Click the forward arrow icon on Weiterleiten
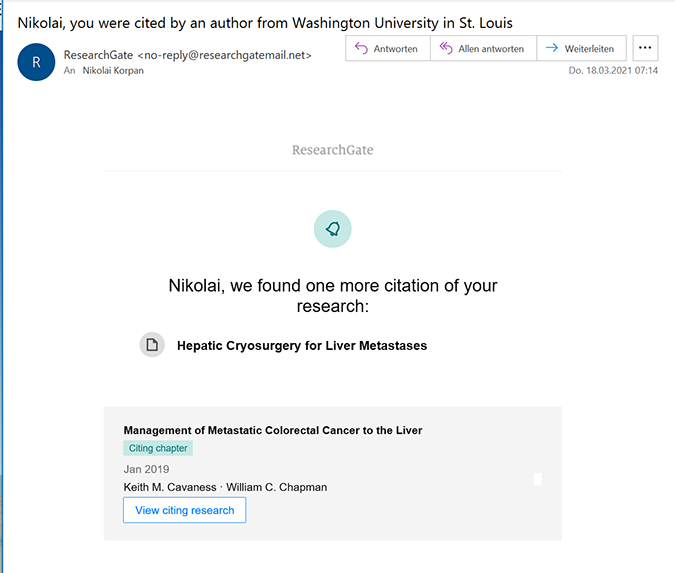 click(x=551, y=48)
